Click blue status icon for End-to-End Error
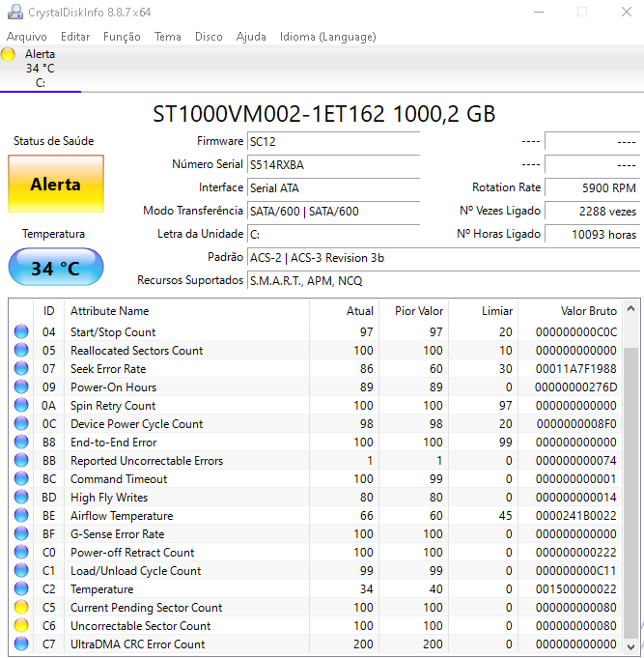Screen dimensions: 644x658 click(x=21, y=442)
